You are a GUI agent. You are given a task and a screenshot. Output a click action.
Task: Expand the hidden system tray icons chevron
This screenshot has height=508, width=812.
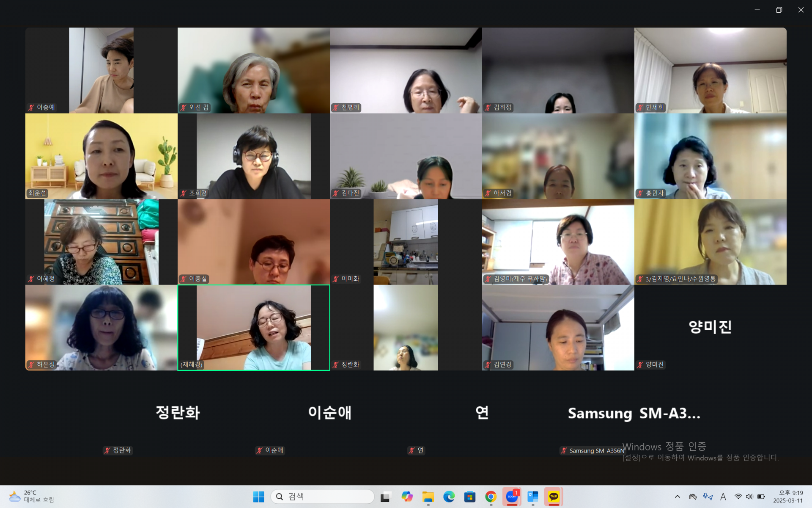point(677,497)
